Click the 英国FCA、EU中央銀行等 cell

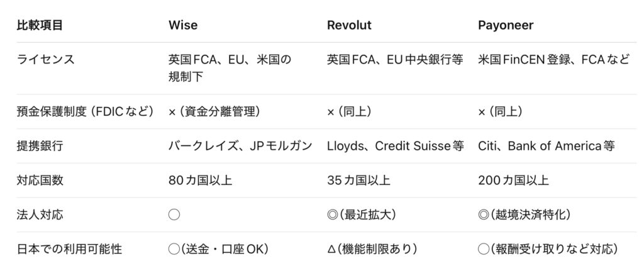tap(395, 60)
